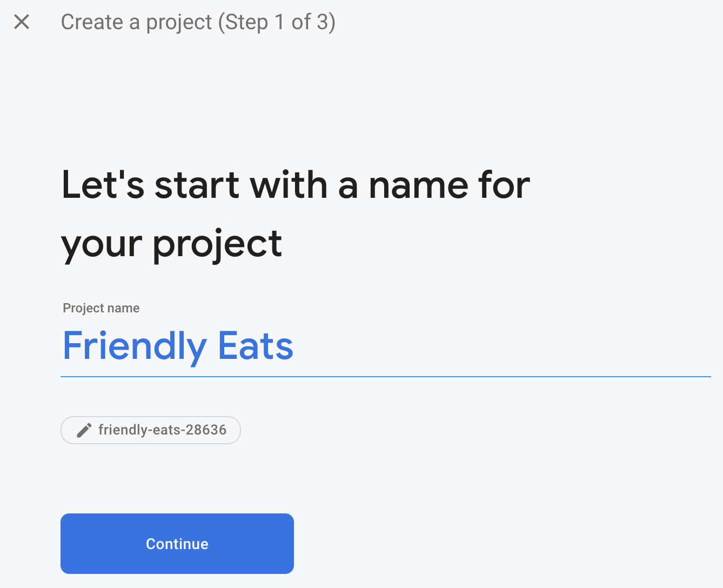Click the friendly-eats-28636 project ID text
The width and height of the screenshot is (723, 588).
[x=162, y=430]
